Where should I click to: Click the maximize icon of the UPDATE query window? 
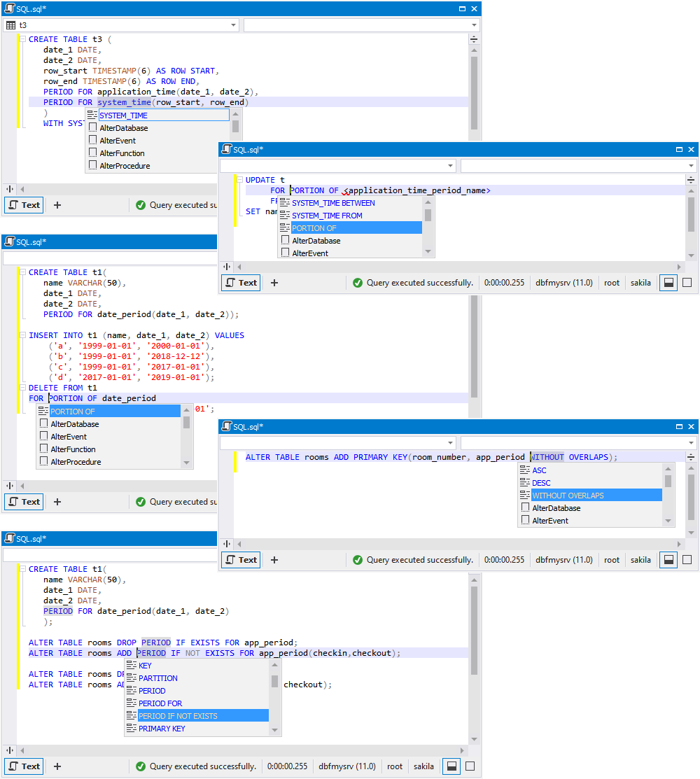[679, 149]
